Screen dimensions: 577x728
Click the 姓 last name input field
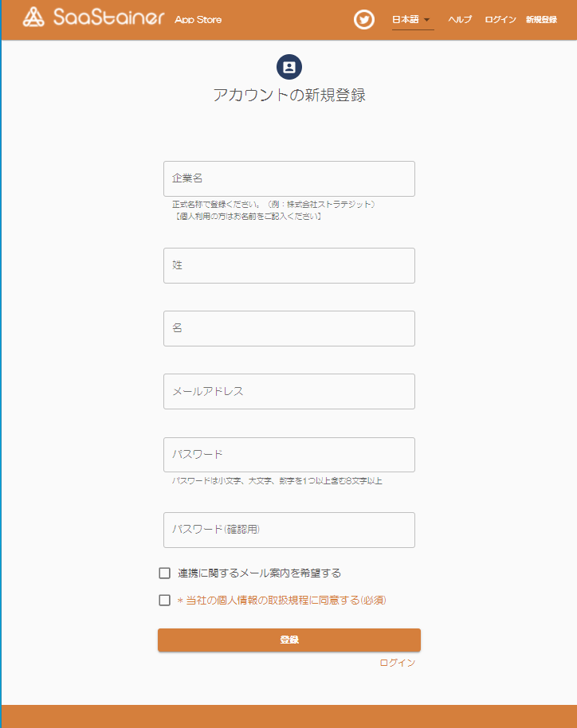pos(288,265)
